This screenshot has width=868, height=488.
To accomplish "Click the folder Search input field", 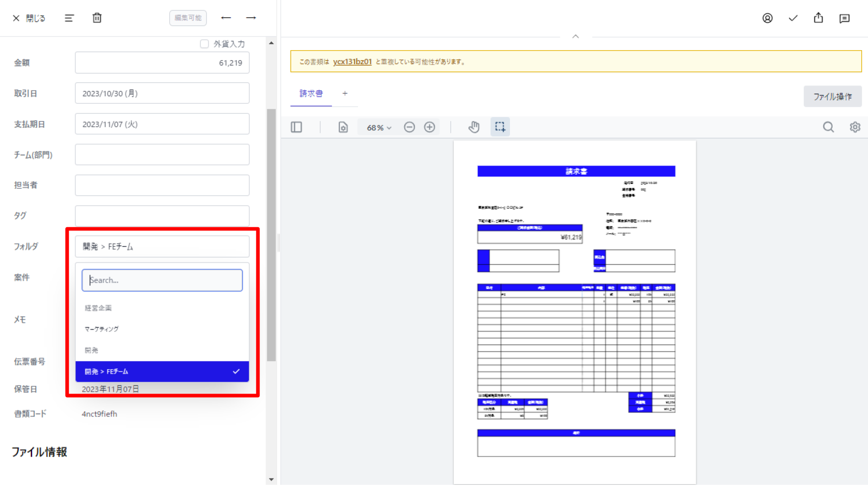I will tap(162, 280).
